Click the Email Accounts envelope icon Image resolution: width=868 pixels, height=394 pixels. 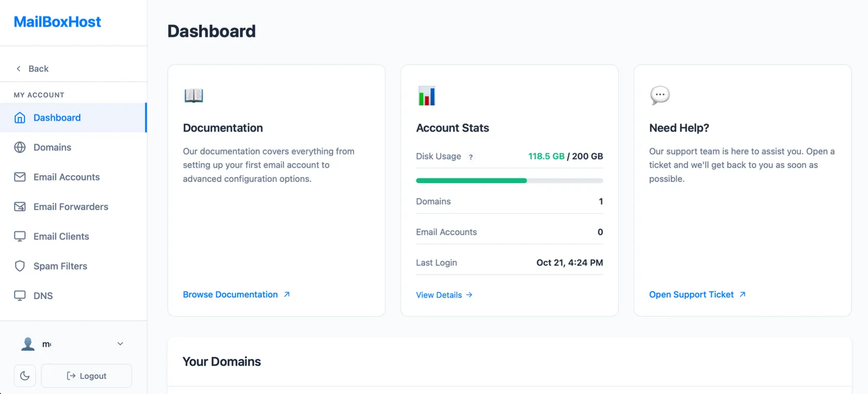(x=20, y=177)
